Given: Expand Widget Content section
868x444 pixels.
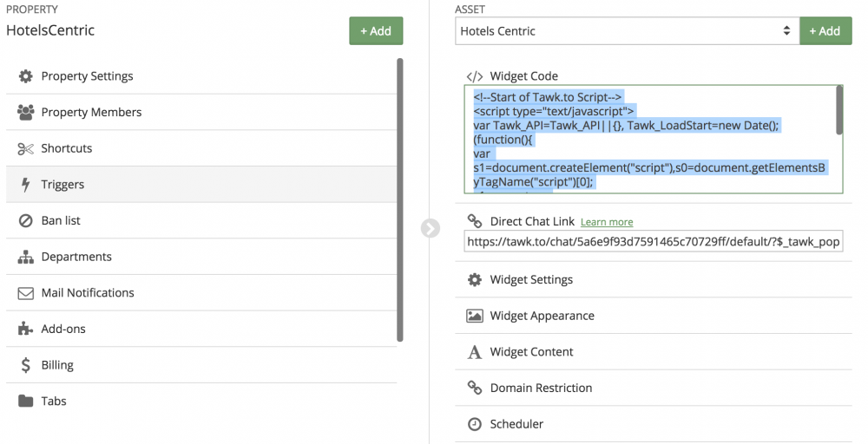Looking at the screenshot, I should tap(654, 352).
